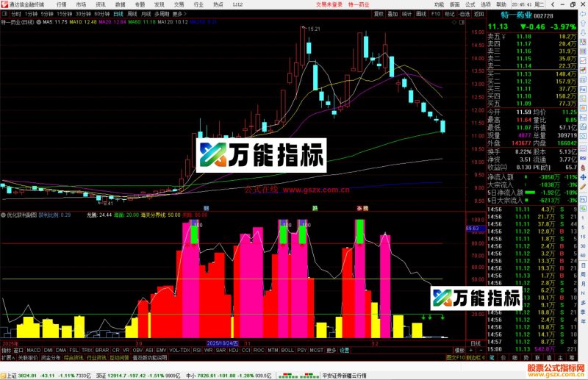Click the blue move-cross icon in right sidebar
Viewport: 588px width, 380px height.
pyautogui.click(x=583, y=176)
